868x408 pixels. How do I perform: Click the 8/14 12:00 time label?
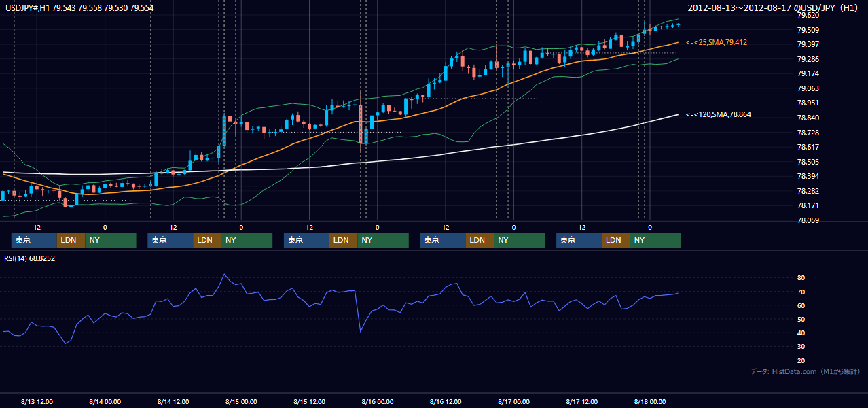click(x=173, y=401)
